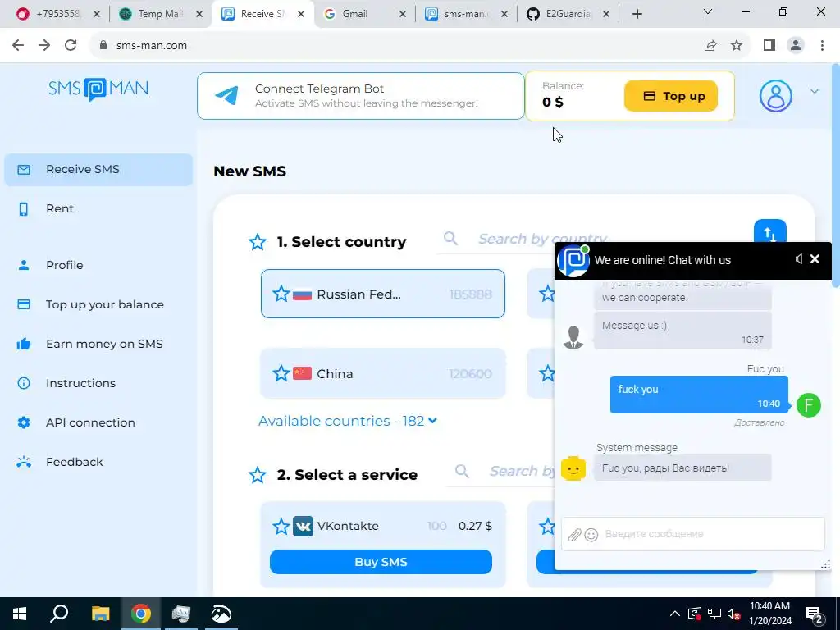
Task: Click the share page icon
Action: [x=710, y=46]
